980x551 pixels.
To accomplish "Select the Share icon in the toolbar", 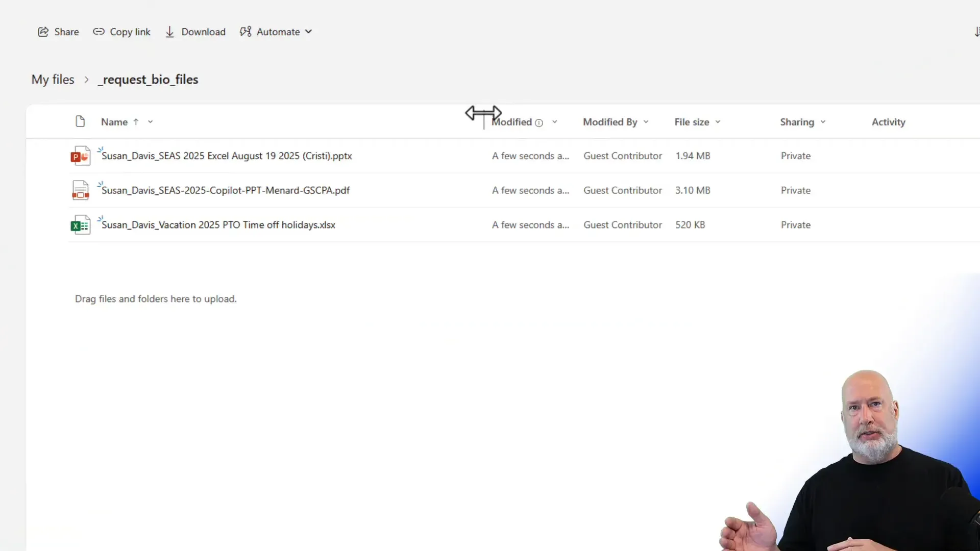I will point(44,32).
